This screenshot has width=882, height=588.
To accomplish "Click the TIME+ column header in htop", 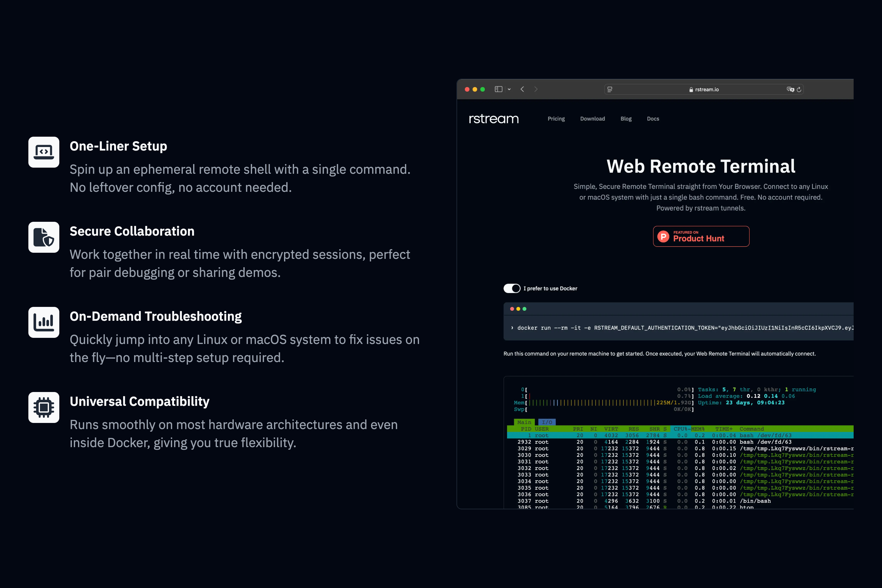I will pos(724,429).
